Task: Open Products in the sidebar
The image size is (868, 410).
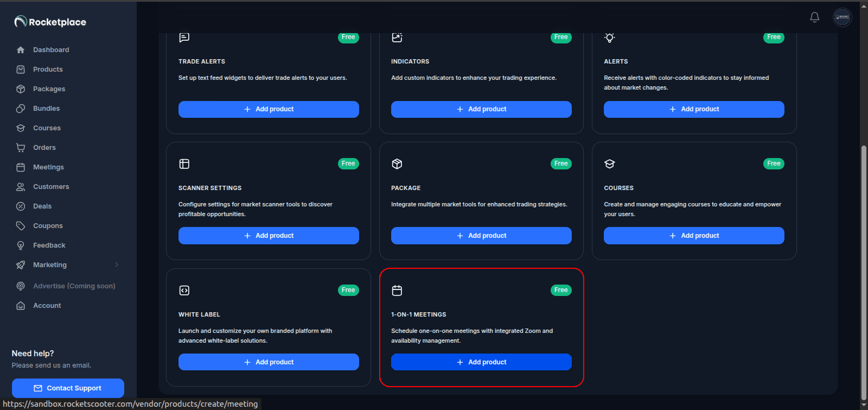Action: click(x=48, y=70)
